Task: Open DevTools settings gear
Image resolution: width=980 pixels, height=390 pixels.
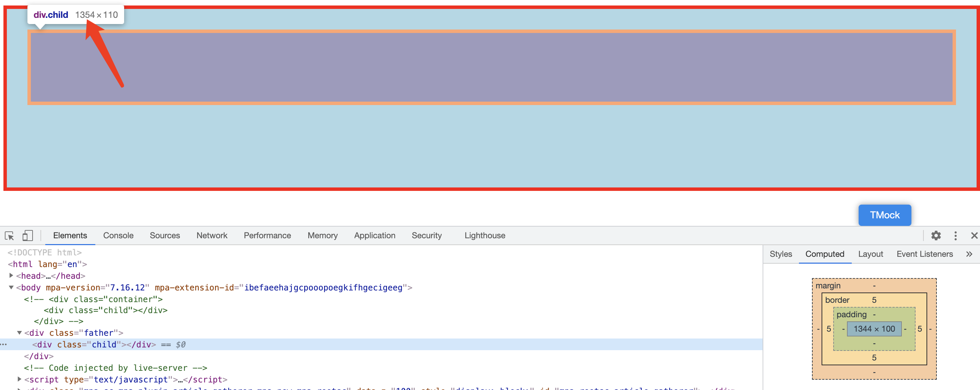Action: click(x=936, y=236)
